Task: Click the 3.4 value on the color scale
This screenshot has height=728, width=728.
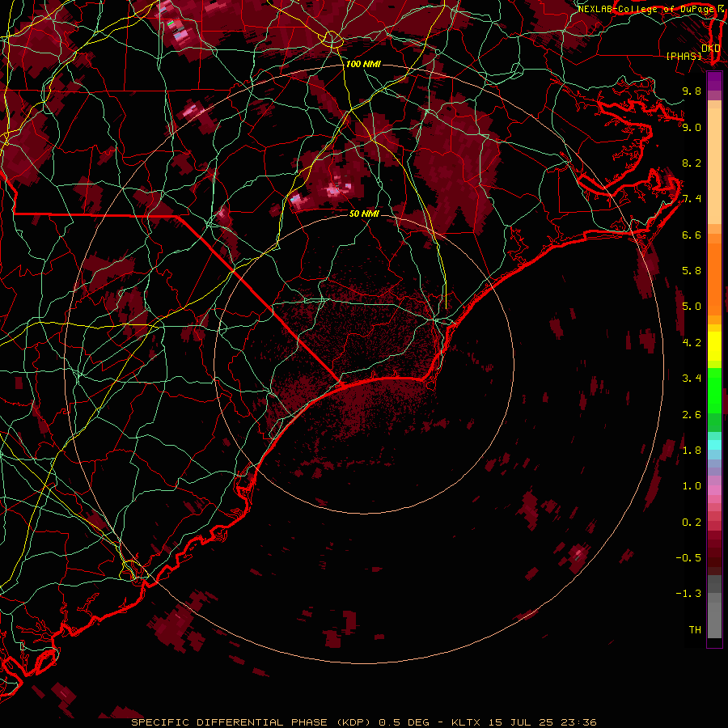Action: click(x=692, y=379)
